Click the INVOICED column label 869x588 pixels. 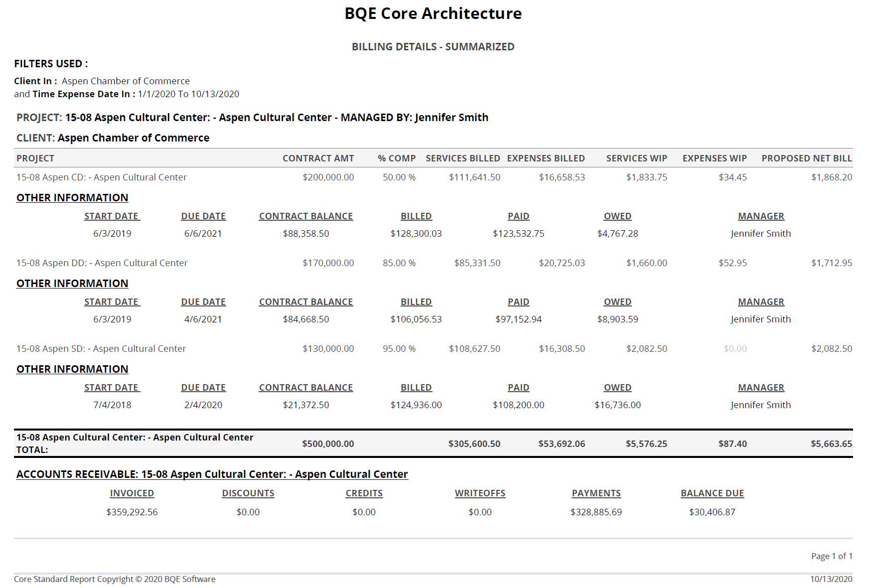(x=132, y=493)
